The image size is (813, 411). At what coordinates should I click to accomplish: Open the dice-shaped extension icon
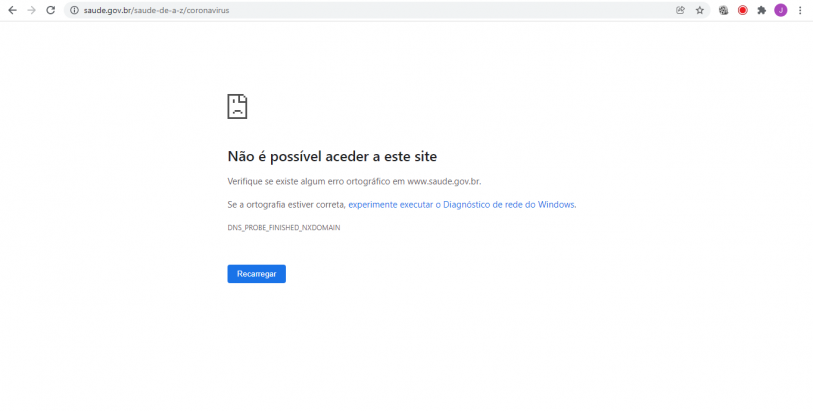[x=723, y=10]
